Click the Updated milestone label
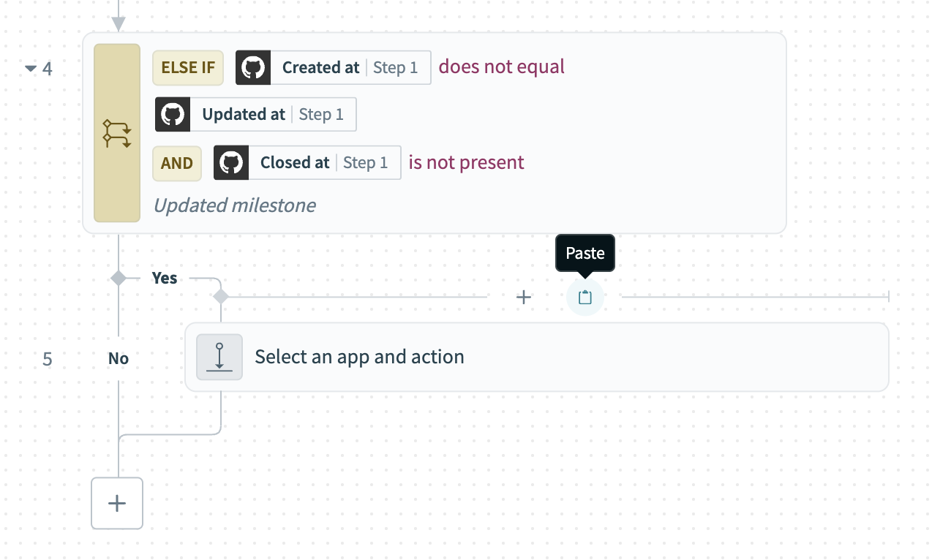This screenshot has width=932, height=560. pos(234,205)
